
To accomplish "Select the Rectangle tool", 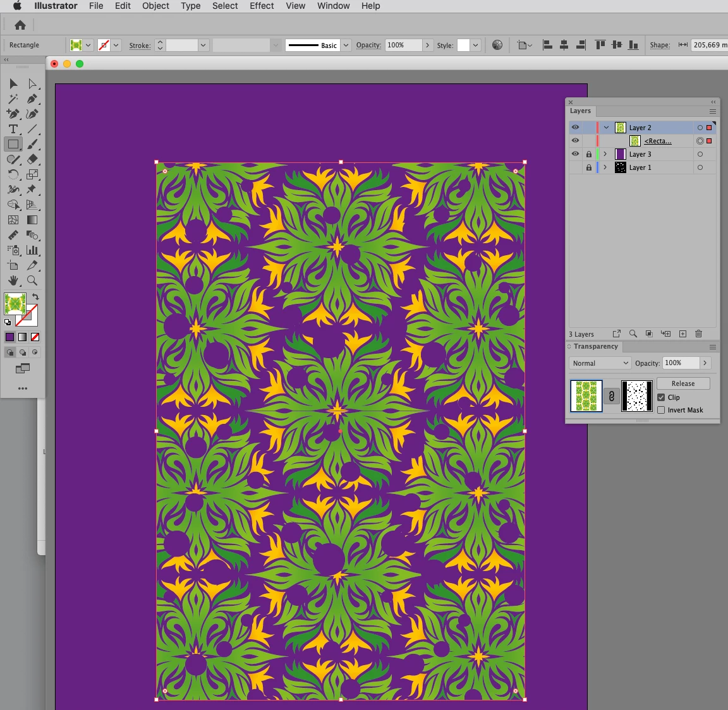I will pyautogui.click(x=13, y=144).
